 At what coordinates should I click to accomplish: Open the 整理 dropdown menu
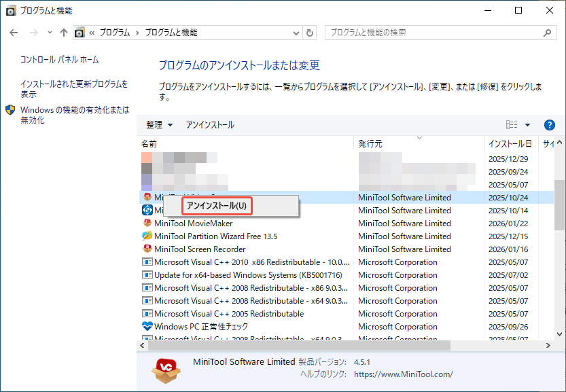(159, 124)
